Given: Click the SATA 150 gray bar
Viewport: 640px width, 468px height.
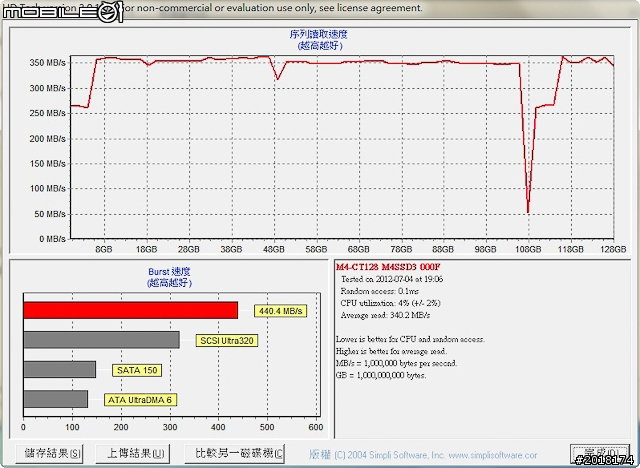Looking at the screenshot, I should click(59, 370).
